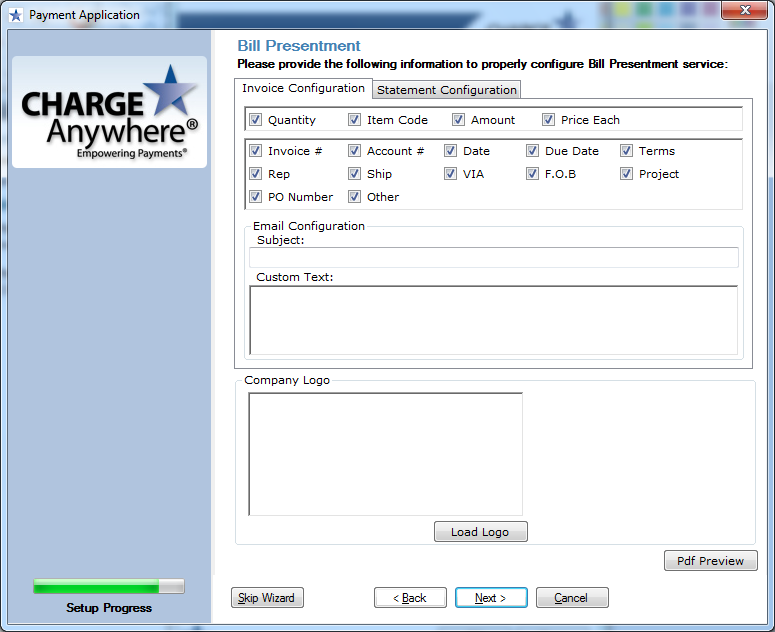Toggle the Invoice # checkbox
The width and height of the screenshot is (775, 632).
click(256, 151)
